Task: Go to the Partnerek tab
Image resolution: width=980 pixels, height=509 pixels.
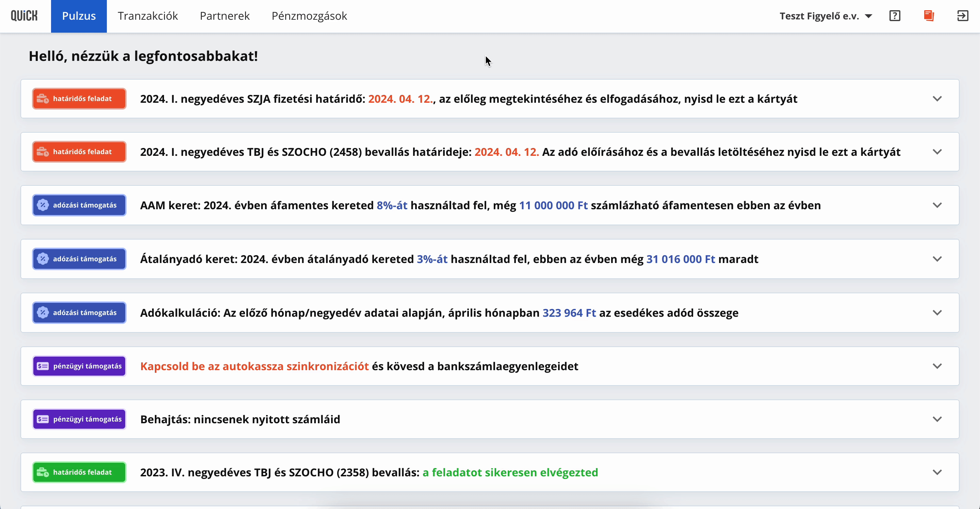Action: point(225,16)
